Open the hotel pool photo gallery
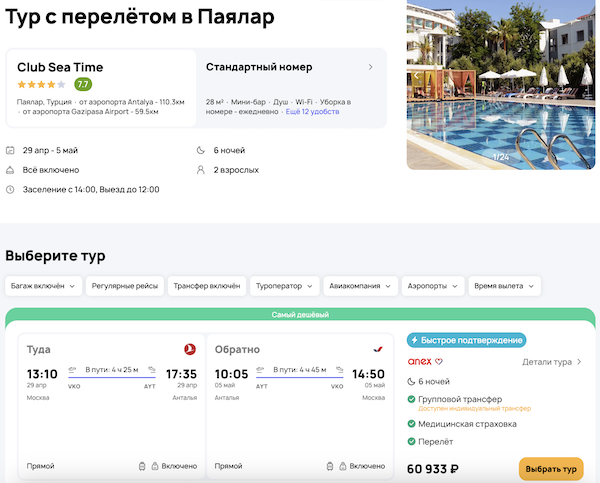Viewport: 600px width, 483px height. tap(502, 85)
